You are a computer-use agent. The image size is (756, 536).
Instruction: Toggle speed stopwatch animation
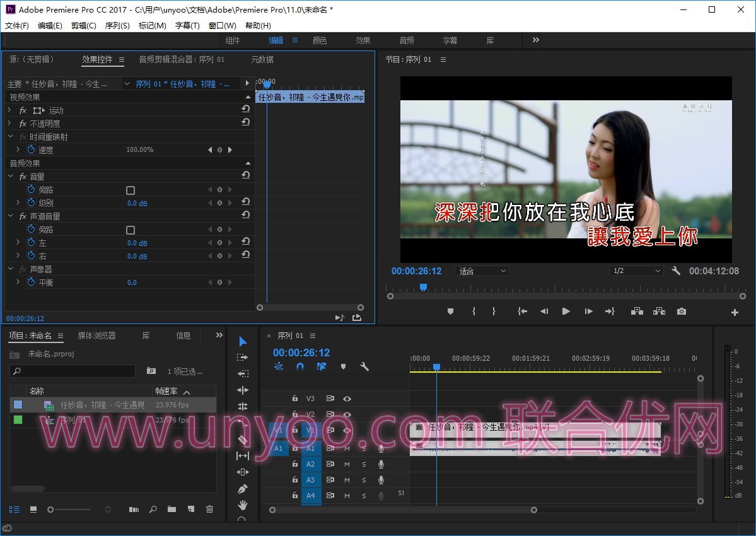coord(32,149)
